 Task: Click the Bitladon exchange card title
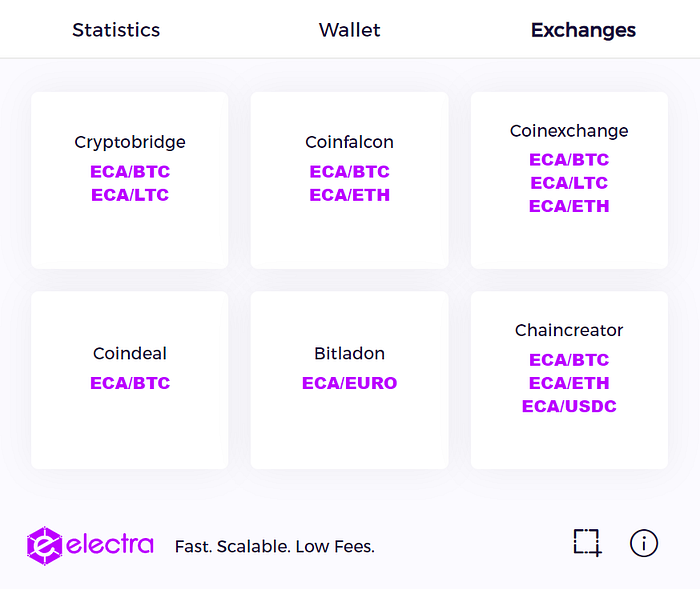pos(350,353)
